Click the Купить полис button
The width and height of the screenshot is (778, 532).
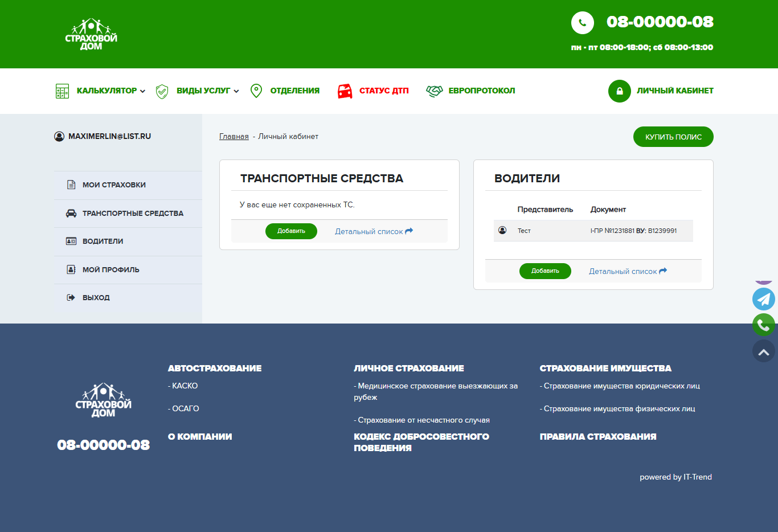[673, 137]
